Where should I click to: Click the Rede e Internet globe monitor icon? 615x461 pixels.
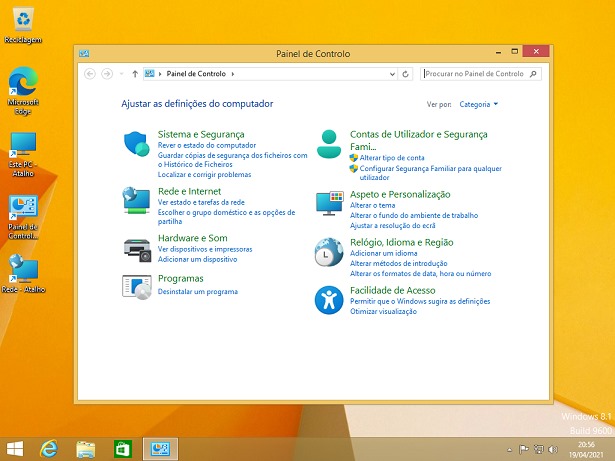(x=136, y=200)
